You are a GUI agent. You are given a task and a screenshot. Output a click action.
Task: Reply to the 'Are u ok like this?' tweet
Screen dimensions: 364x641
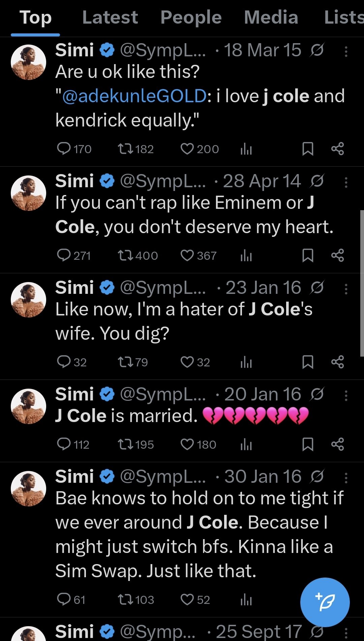point(64,148)
